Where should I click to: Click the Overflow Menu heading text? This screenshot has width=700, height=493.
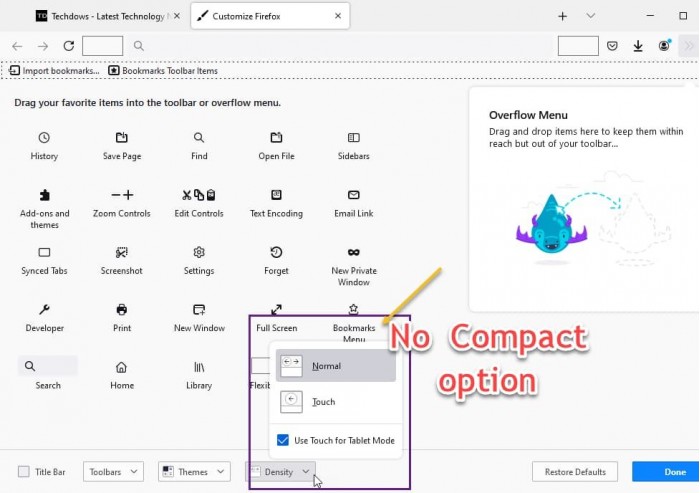click(x=528, y=115)
